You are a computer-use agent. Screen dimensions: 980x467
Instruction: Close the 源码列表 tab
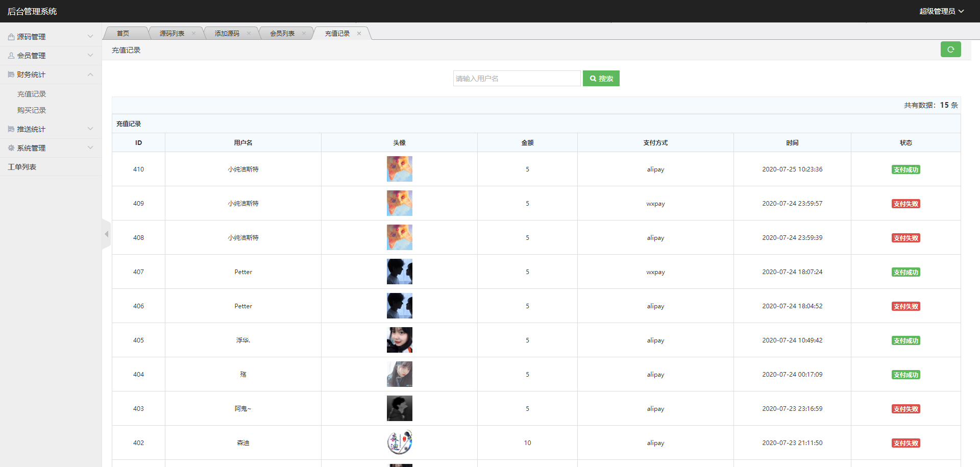(193, 34)
